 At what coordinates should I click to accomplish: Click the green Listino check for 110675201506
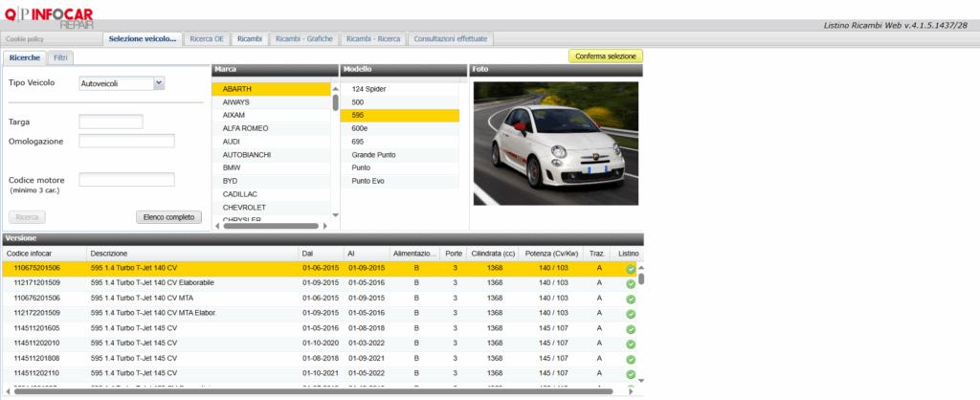tap(631, 269)
